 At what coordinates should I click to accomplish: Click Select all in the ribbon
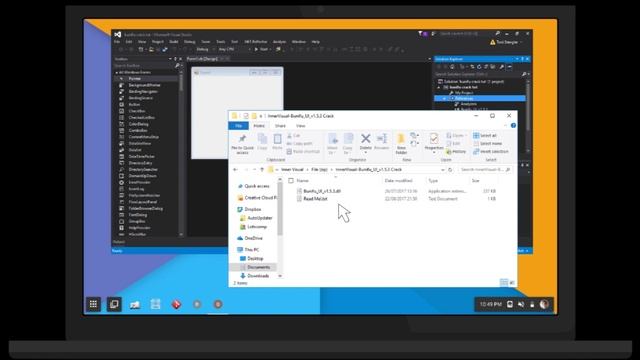485,136
